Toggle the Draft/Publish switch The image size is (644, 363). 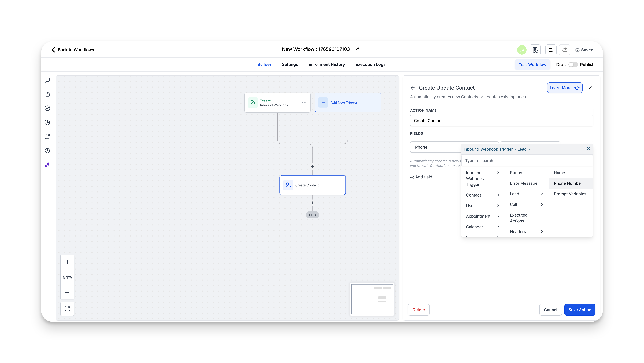[573, 65]
